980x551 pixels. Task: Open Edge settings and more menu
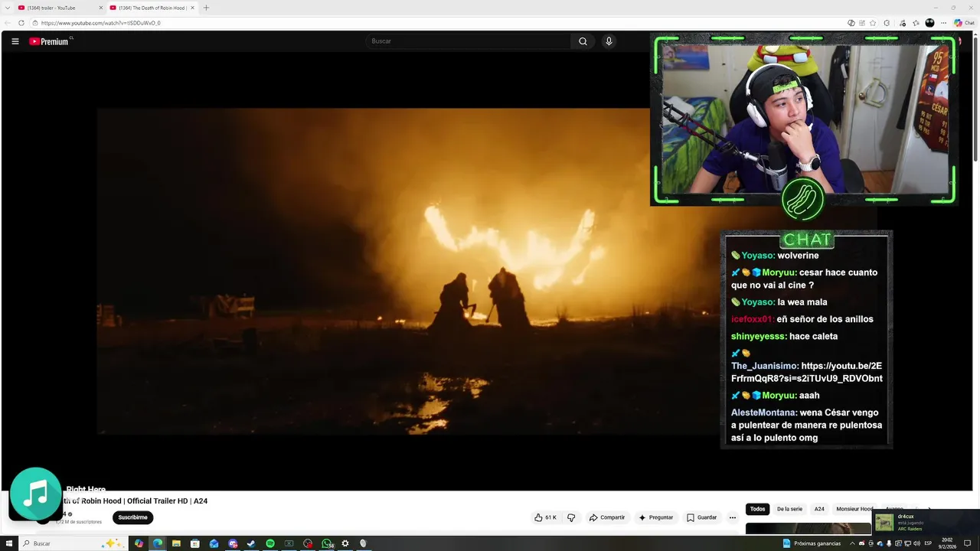point(943,23)
